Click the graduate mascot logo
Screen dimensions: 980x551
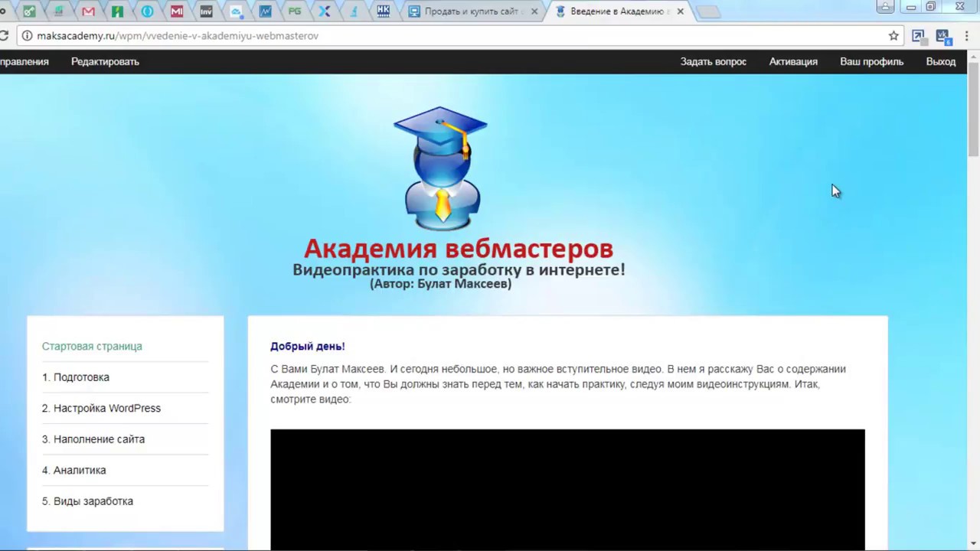[x=441, y=168]
